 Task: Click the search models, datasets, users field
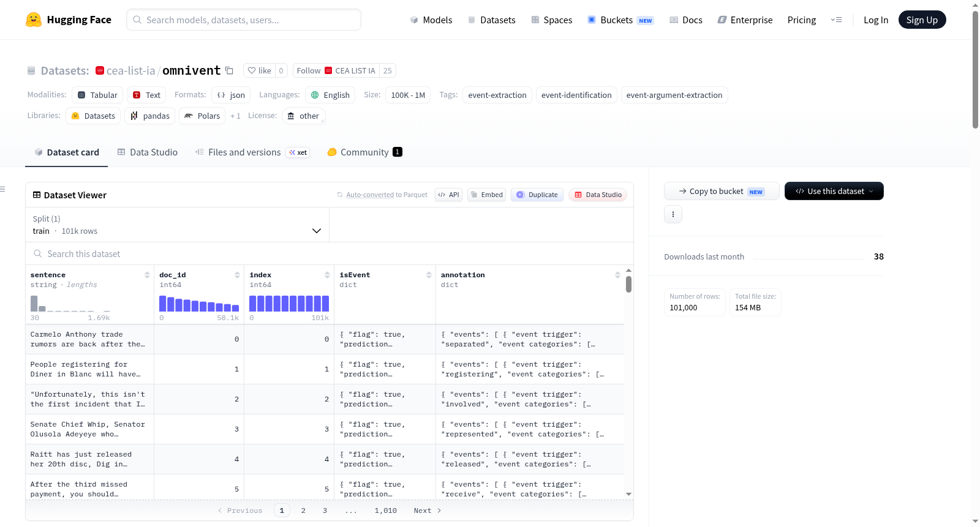point(244,20)
